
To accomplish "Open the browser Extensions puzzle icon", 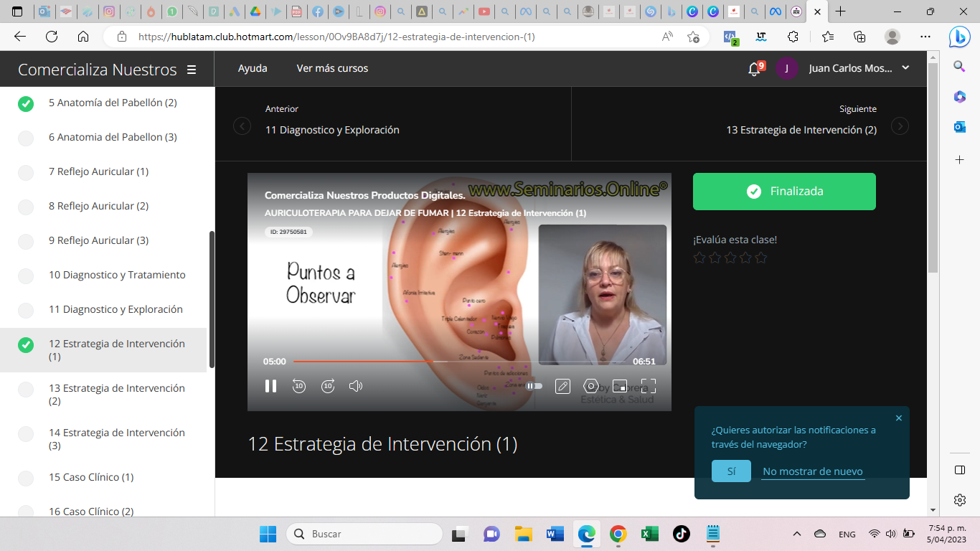I will [793, 37].
